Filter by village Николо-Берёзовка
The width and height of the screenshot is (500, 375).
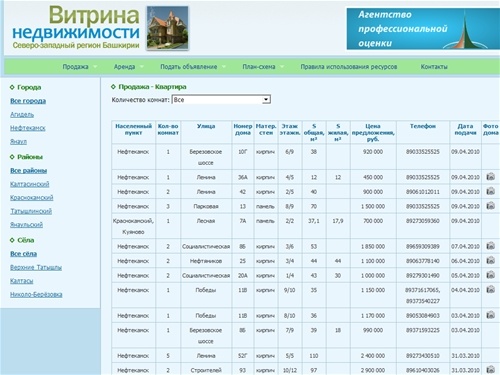36,295
